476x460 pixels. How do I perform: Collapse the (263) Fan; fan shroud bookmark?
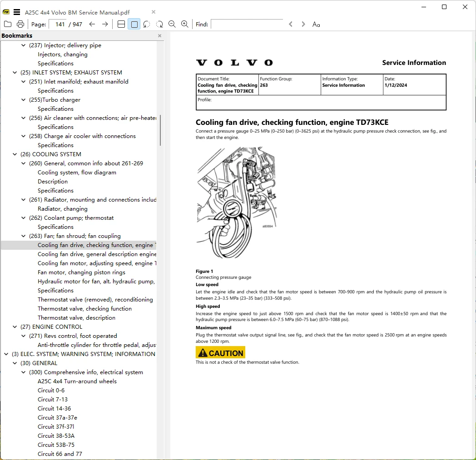coord(23,236)
